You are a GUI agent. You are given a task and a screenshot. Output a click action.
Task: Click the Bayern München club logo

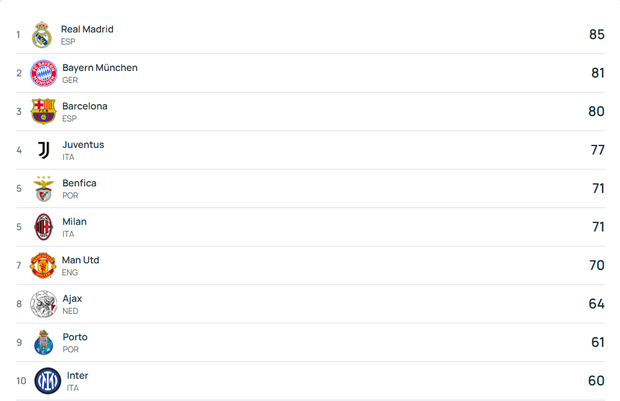click(x=43, y=73)
